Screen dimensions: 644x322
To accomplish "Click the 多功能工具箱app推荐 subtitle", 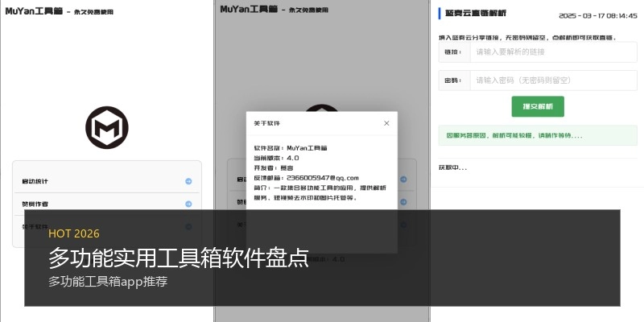I will tap(108, 282).
